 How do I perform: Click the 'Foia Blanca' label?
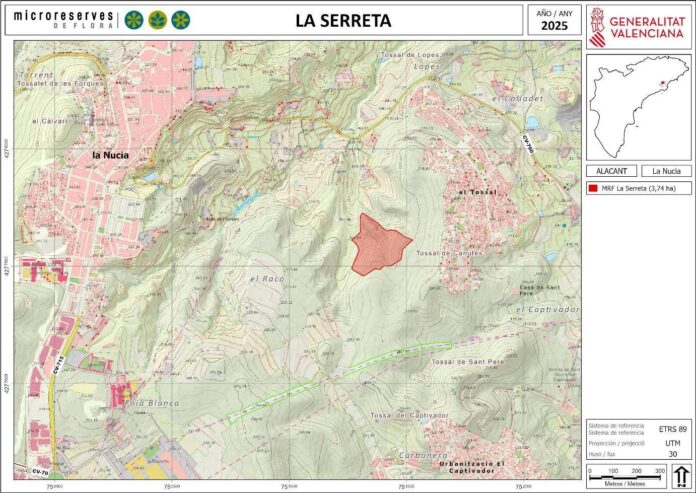click(x=152, y=403)
